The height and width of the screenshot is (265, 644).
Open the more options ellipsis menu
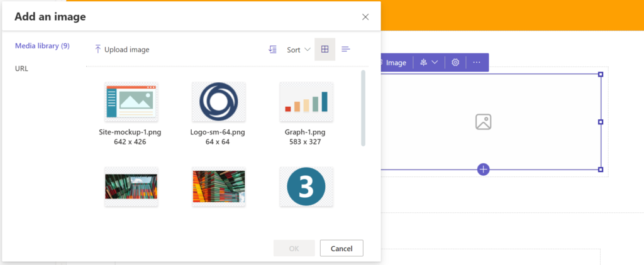(477, 62)
